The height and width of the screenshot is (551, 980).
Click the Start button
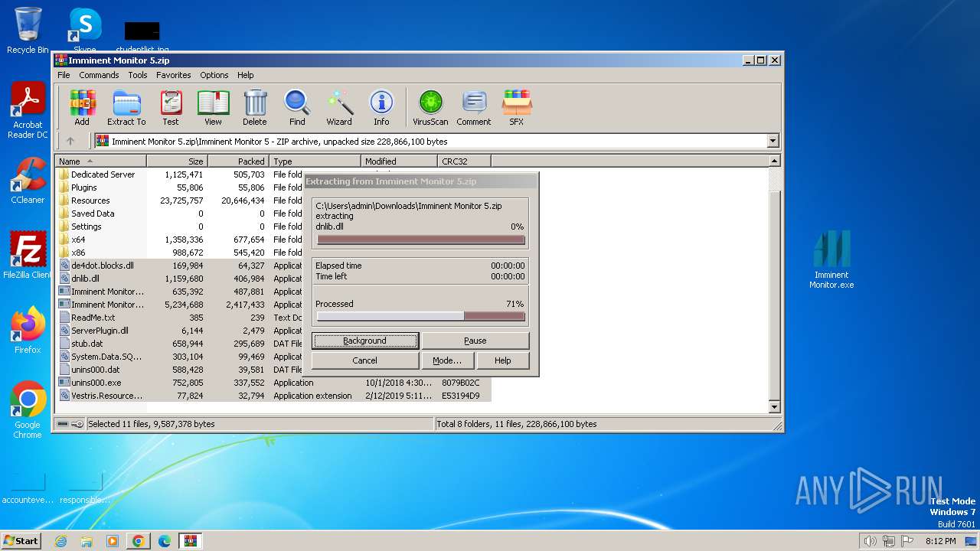coord(21,541)
